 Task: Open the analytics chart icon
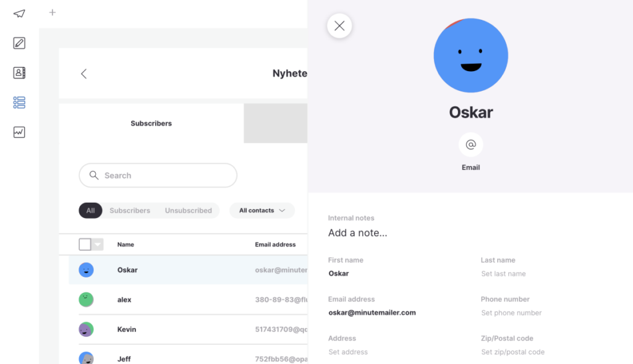coord(19,132)
